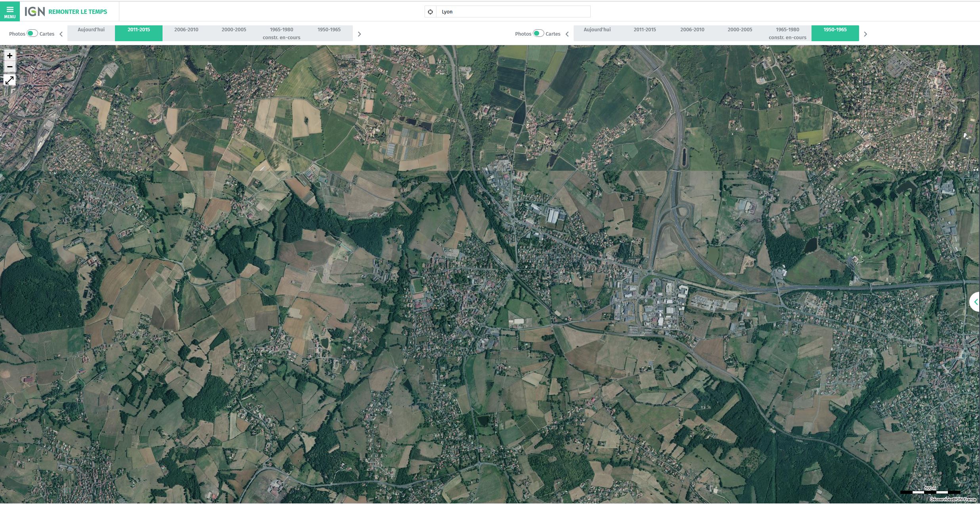
Task: Click the Géoservices IGN-France attribution link
Action: coord(953,499)
